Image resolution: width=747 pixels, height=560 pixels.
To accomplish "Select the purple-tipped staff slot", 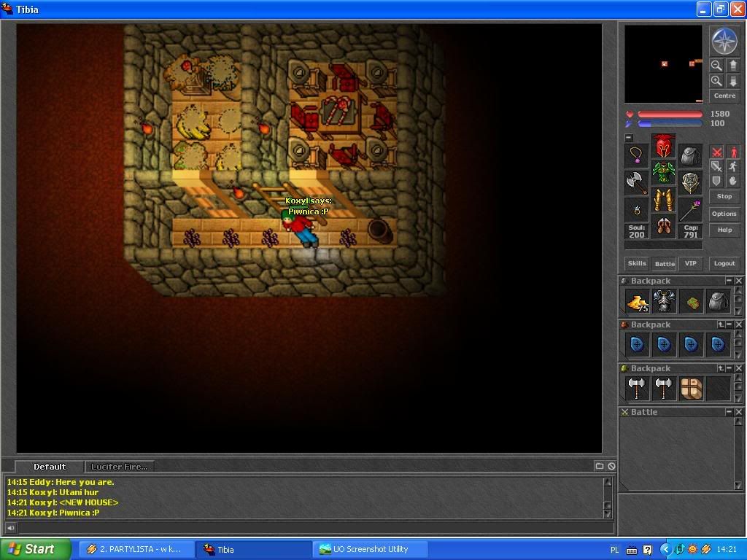I will tap(690, 209).
